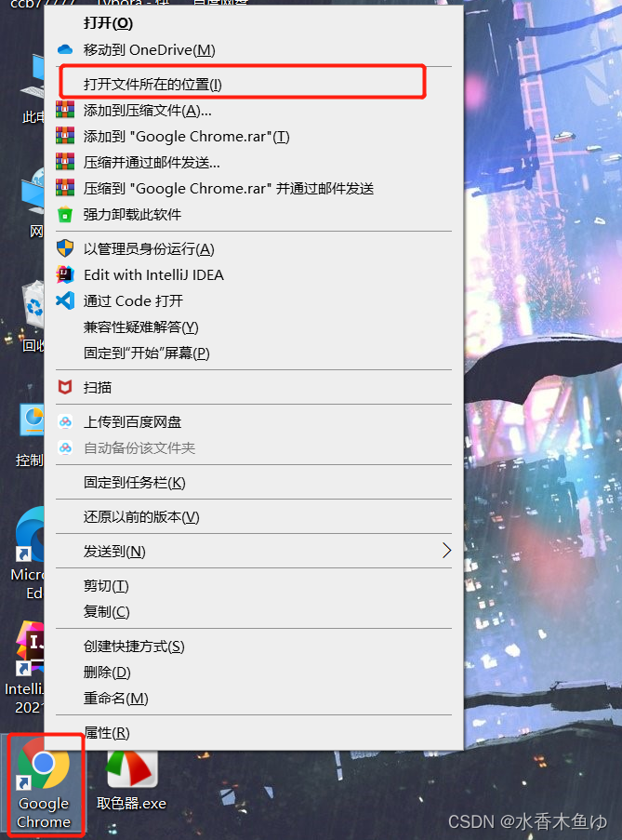This screenshot has width=622, height=840.
Task: Click the McAfee shield icon beside 扫描
Action: point(65,387)
